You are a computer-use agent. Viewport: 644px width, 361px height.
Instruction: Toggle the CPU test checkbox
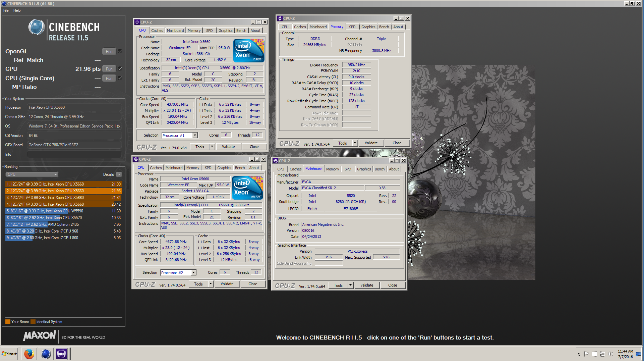(120, 69)
